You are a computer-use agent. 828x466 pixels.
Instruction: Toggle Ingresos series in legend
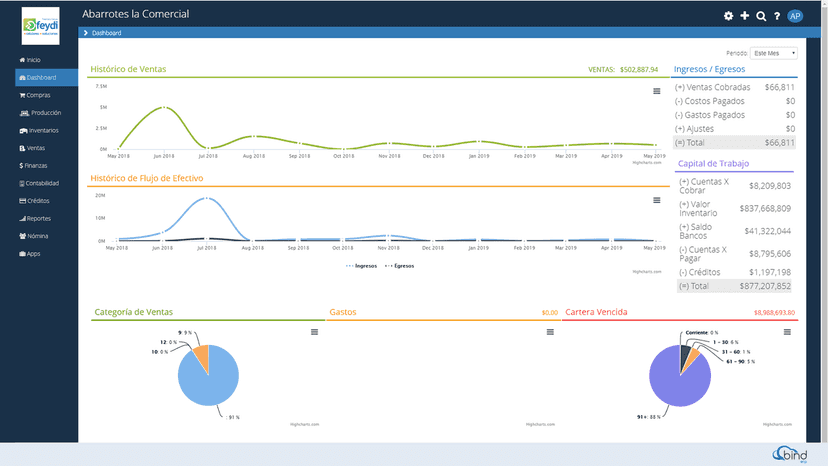(x=362, y=266)
